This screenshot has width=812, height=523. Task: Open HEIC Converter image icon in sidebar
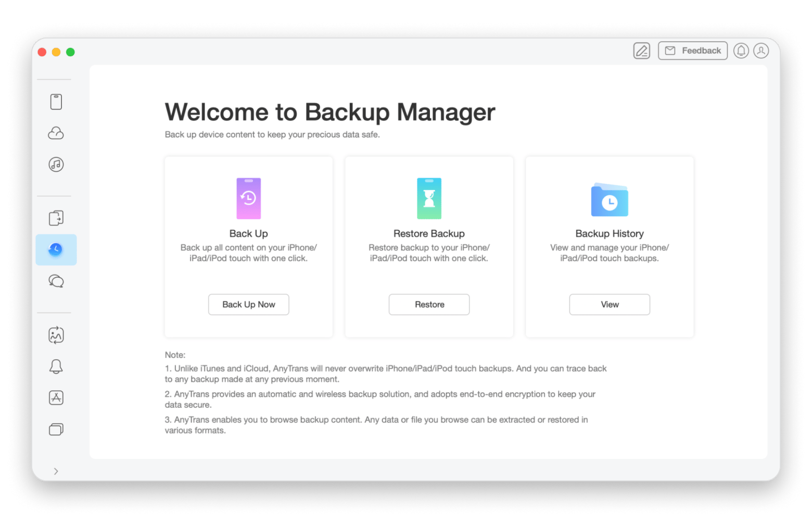[x=56, y=335]
